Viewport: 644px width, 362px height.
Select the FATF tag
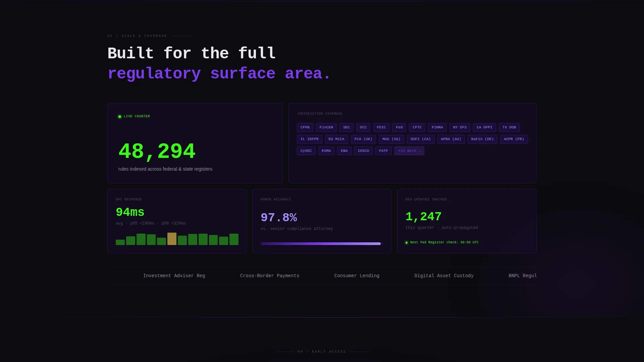click(x=383, y=151)
